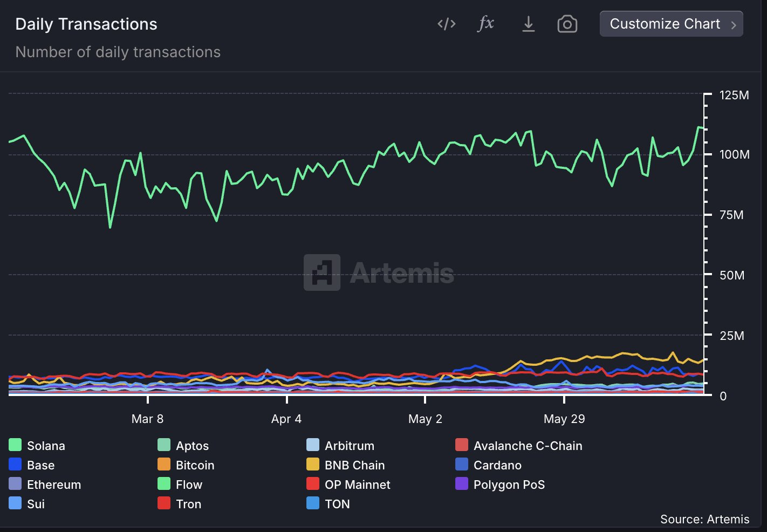Click the Daily Transactions title

point(86,24)
